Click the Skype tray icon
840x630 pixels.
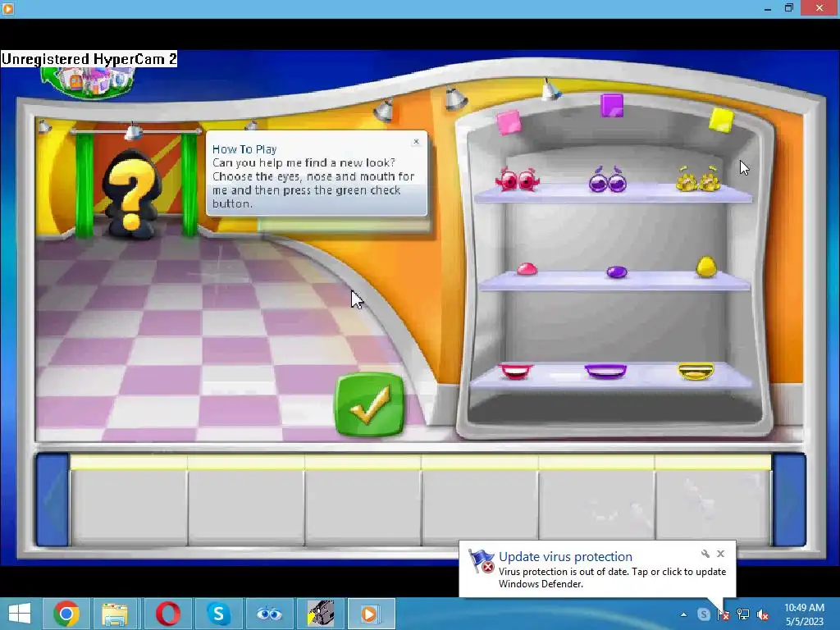(x=703, y=614)
